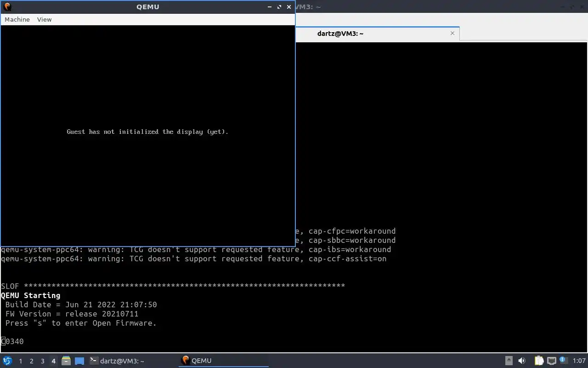This screenshot has width=588, height=368.
Task: Switch to workspace 1
Action: [20, 361]
